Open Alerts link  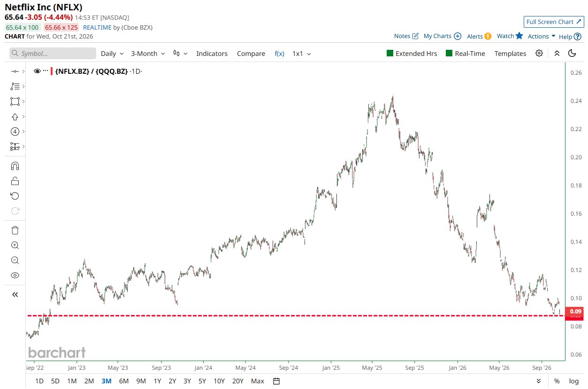coord(479,36)
